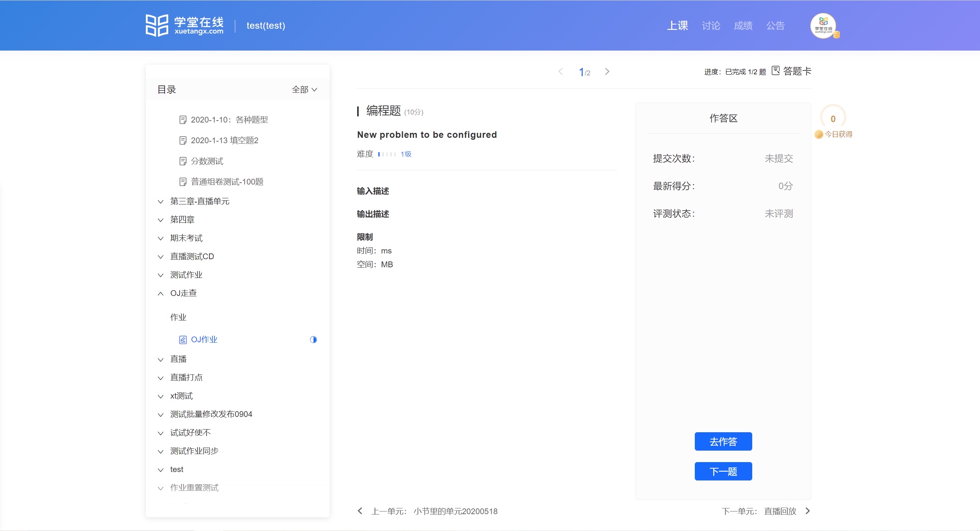Collapse the OJ走查 section
980x531 pixels.
161,294
